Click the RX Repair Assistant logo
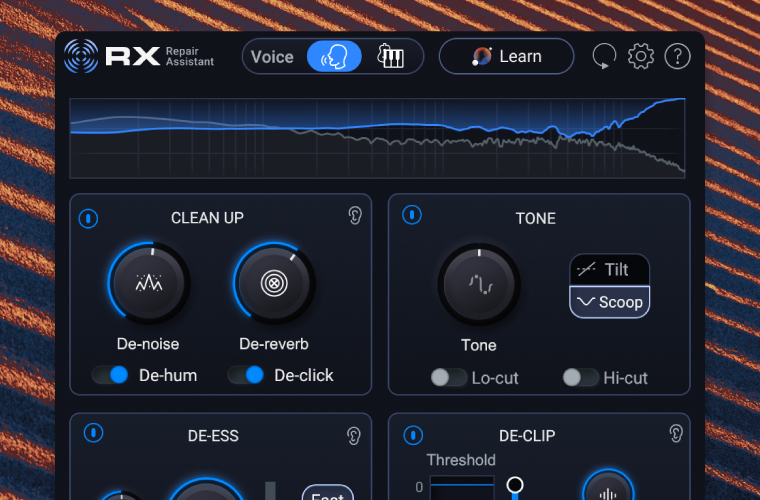760x500 pixels. [x=139, y=56]
